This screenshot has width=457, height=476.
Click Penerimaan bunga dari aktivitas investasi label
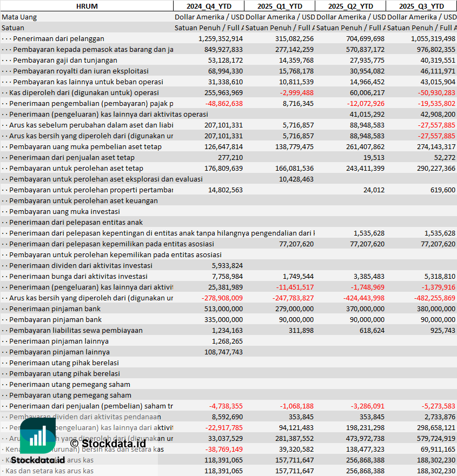78,277
